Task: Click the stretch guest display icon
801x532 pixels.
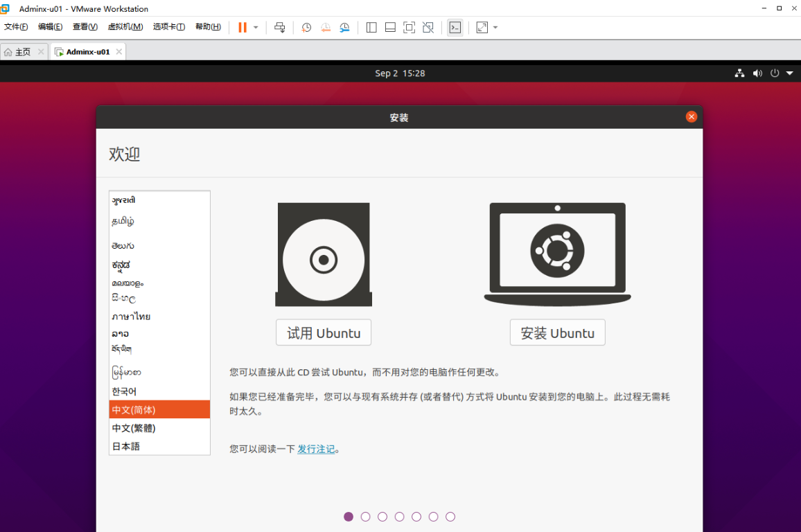Action: pyautogui.click(x=482, y=28)
